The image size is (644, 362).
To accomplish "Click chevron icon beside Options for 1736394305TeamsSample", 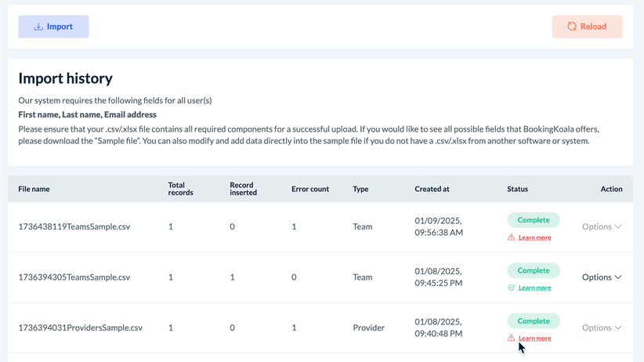I will point(618,277).
